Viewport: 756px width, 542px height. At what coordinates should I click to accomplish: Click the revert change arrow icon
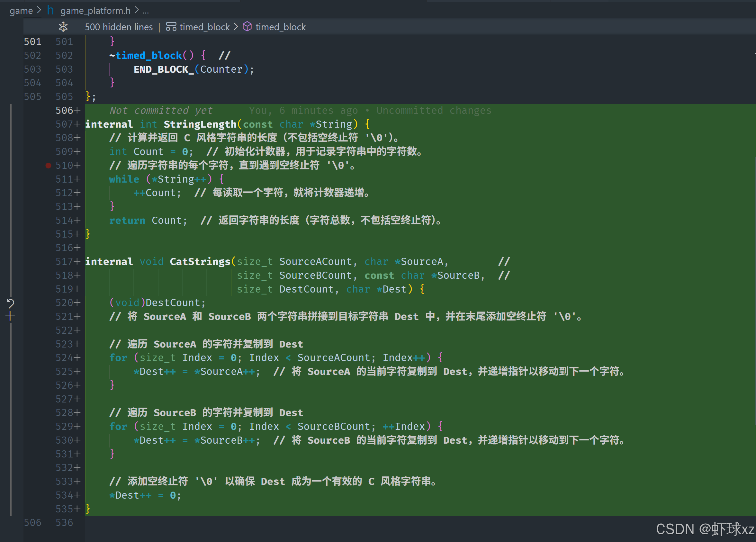10,303
